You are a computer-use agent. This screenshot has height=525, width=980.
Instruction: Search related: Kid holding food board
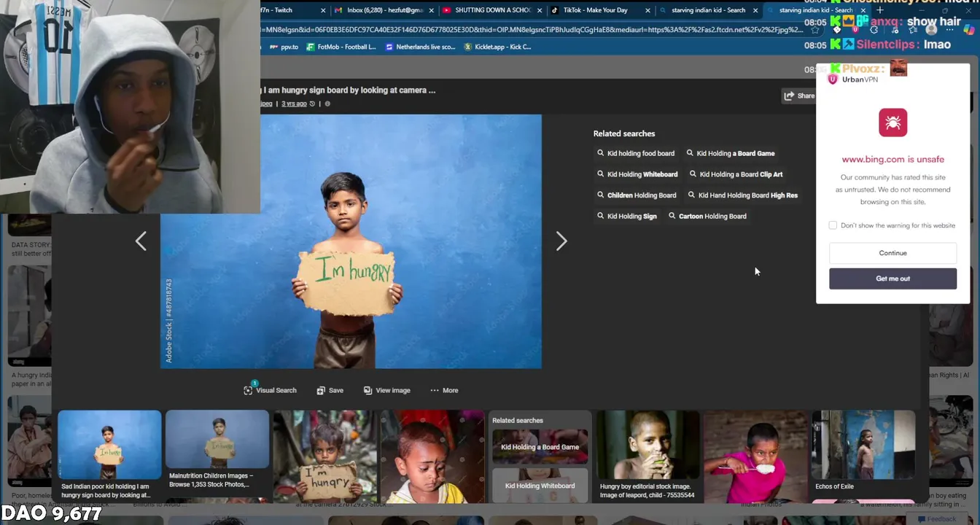click(x=636, y=153)
